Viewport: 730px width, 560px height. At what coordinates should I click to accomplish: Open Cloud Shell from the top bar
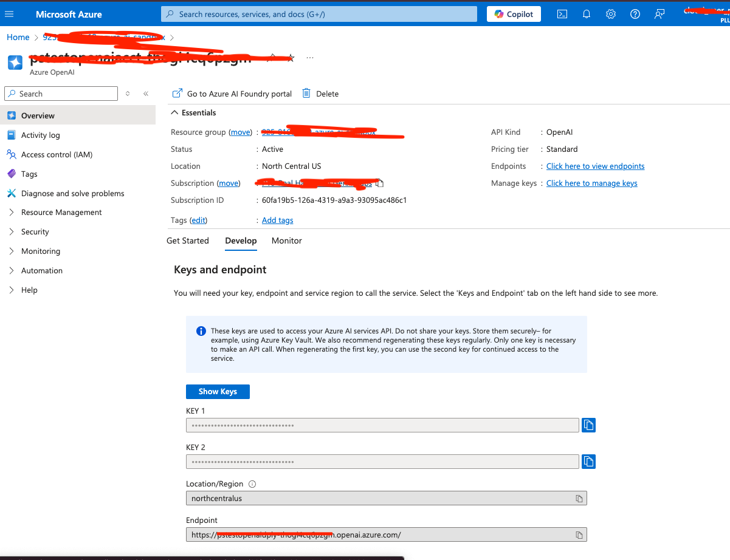562,14
